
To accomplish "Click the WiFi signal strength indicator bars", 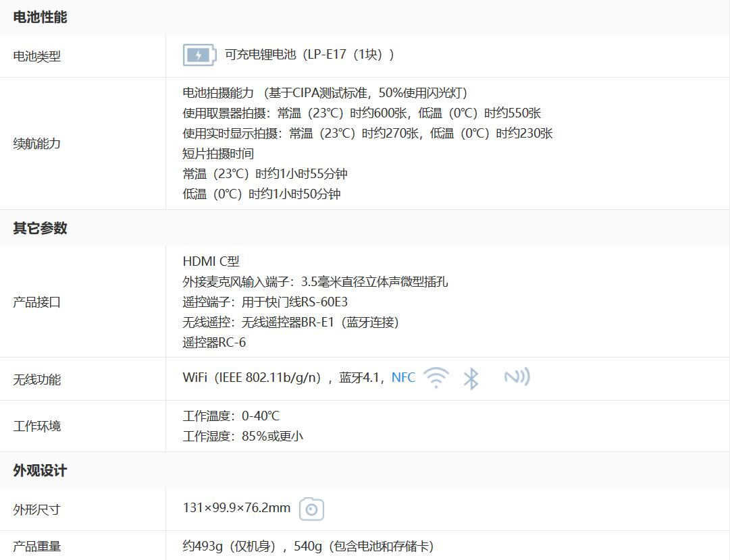I will pos(436,378).
